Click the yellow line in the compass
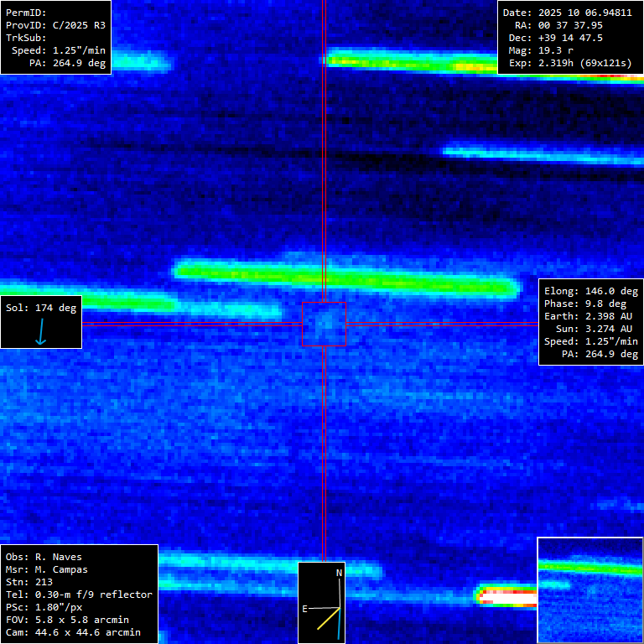This screenshot has width=644, height=644. pyautogui.click(x=328, y=619)
